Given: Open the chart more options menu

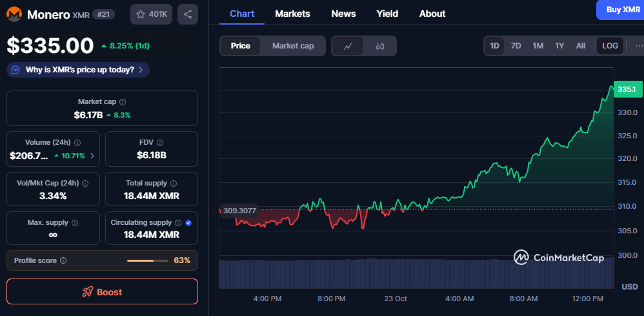Looking at the screenshot, I should [x=638, y=46].
